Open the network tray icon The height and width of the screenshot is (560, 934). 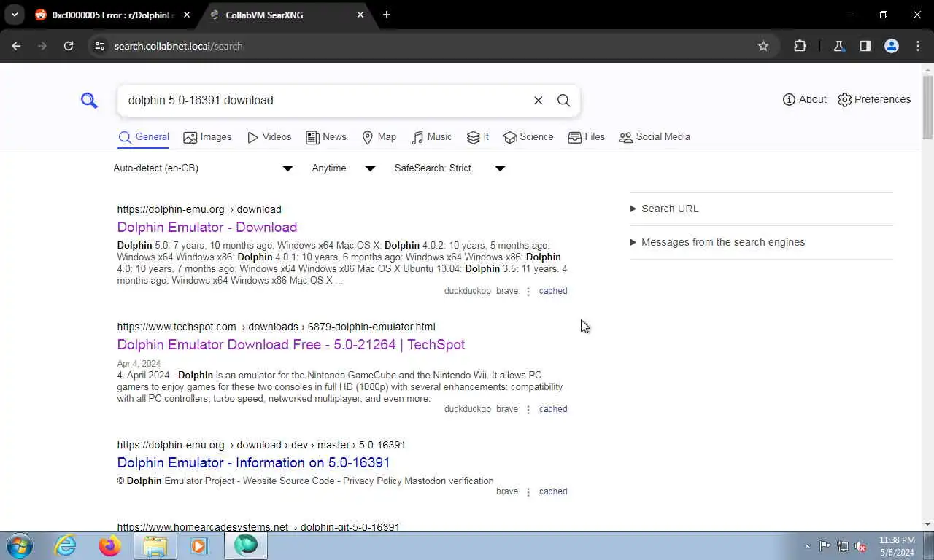(x=843, y=546)
